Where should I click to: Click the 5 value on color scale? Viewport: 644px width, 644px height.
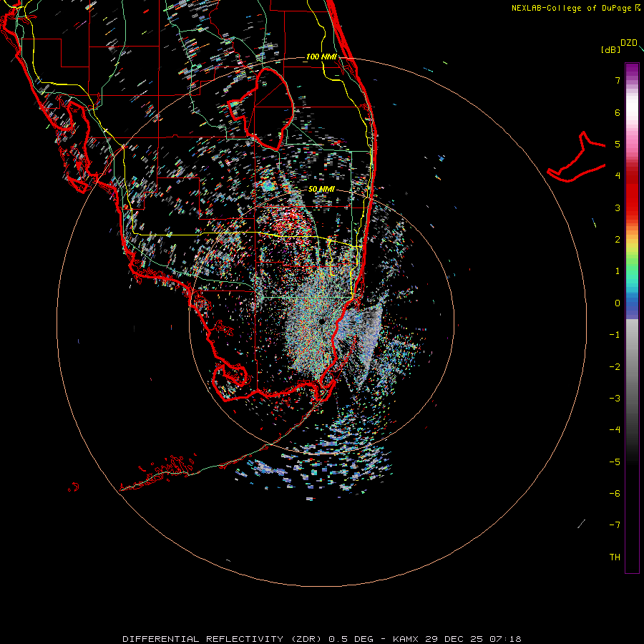(618, 144)
